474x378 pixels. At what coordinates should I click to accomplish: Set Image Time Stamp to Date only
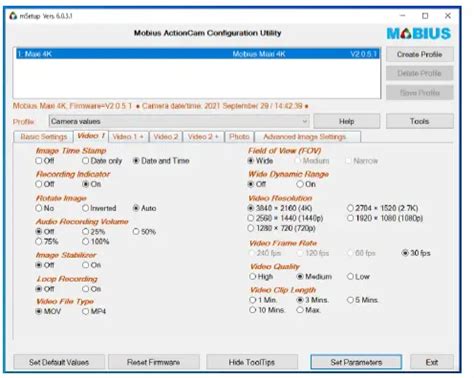pos(102,161)
